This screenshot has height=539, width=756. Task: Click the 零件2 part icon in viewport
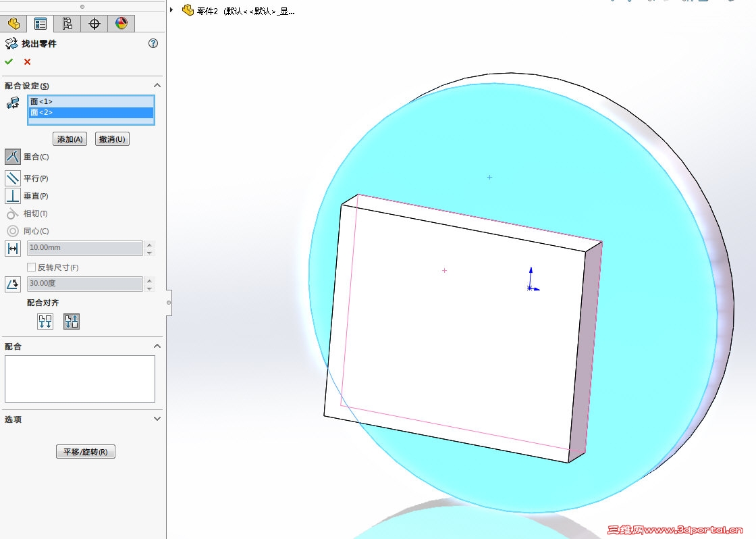[188, 10]
